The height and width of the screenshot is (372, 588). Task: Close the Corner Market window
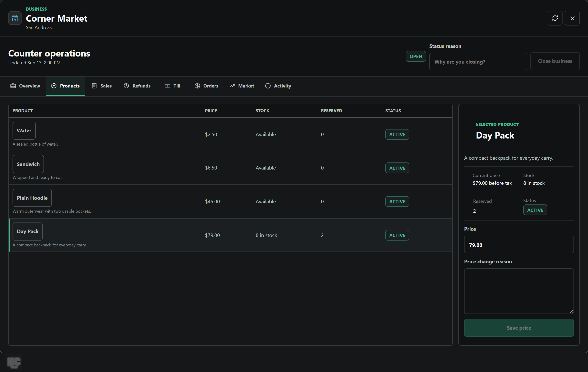[x=572, y=18]
